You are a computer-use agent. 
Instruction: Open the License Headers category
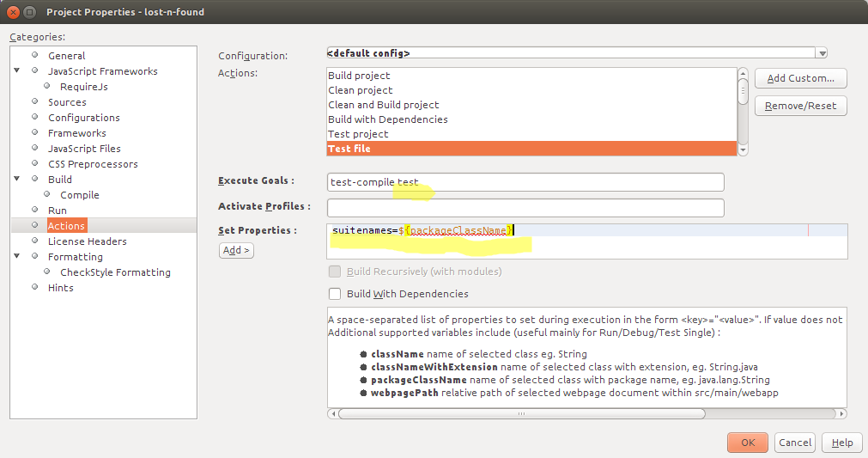tap(87, 241)
